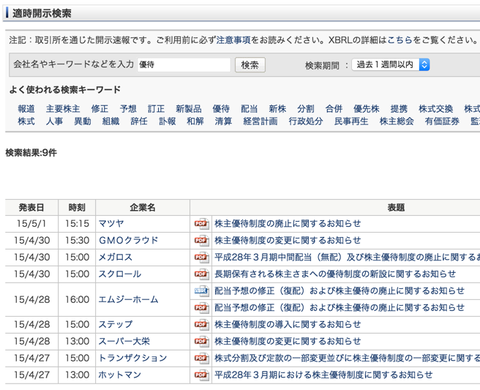Open PDF for メガロス disclosure
480x390 pixels.
coord(202,257)
